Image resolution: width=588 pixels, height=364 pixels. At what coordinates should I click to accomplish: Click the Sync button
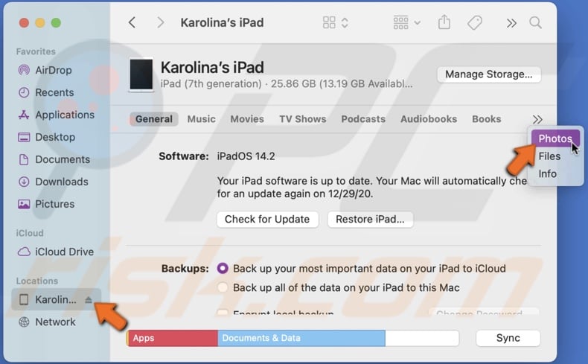pyautogui.click(x=508, y=338)
